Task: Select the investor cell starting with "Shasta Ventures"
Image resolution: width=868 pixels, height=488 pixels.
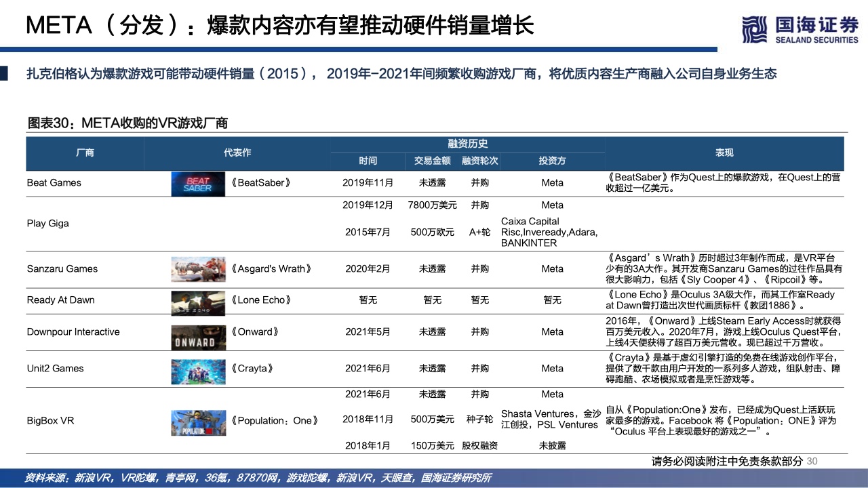Action: (x=551, y=420)
